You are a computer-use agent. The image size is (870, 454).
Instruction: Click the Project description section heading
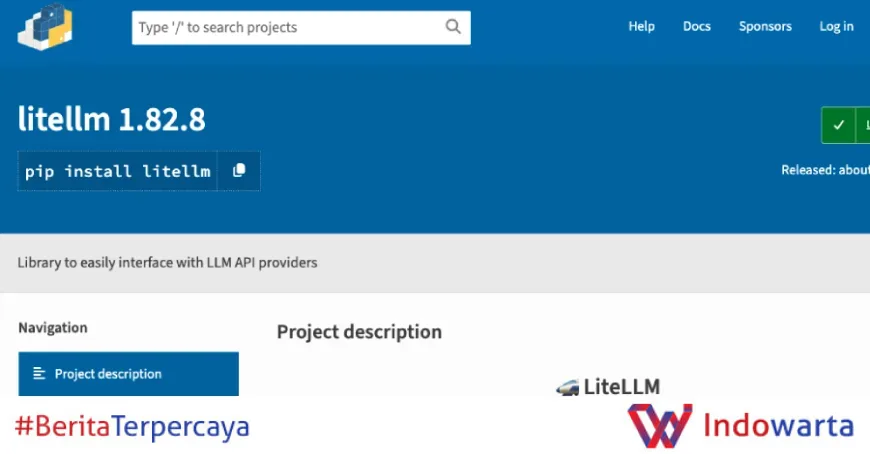(x=359, y=332)
